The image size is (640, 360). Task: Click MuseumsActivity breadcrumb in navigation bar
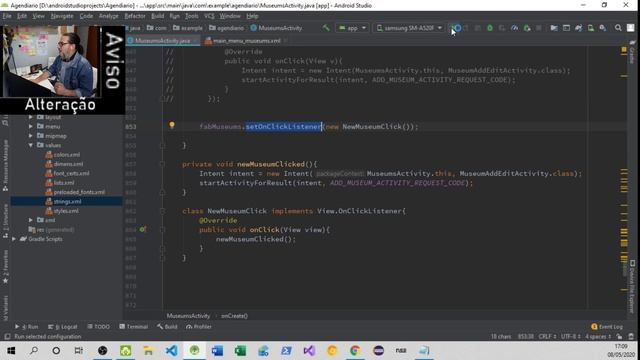point(276,28)
